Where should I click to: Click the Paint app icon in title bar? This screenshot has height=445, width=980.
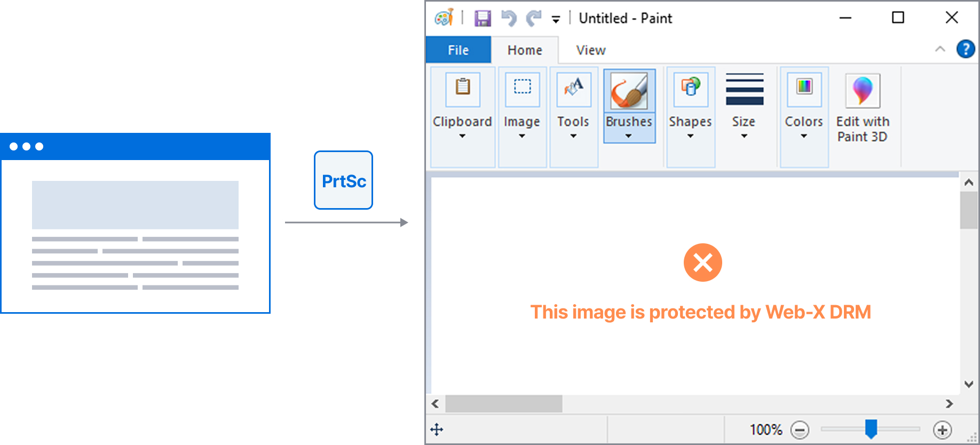[x=444, y=18]
